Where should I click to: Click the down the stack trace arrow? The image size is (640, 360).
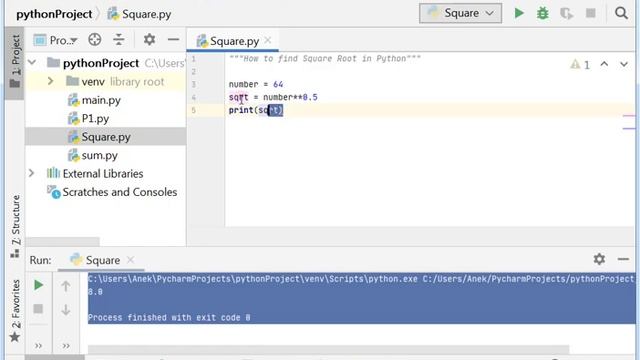pos(65,310)
